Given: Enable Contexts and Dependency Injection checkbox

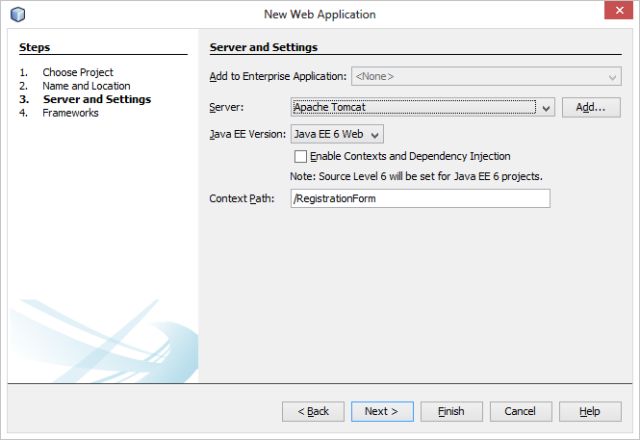Looking at the screenshot, I should point(300,157).
